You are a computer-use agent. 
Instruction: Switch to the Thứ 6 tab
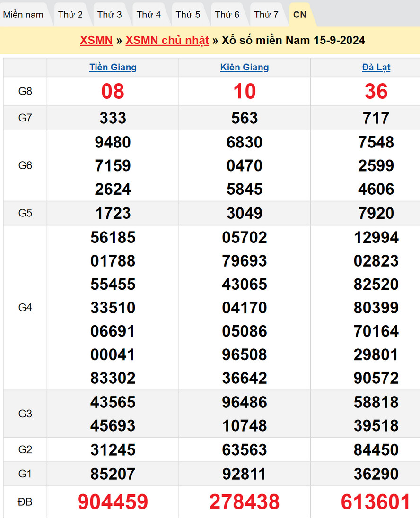click(x=227, y=15)
